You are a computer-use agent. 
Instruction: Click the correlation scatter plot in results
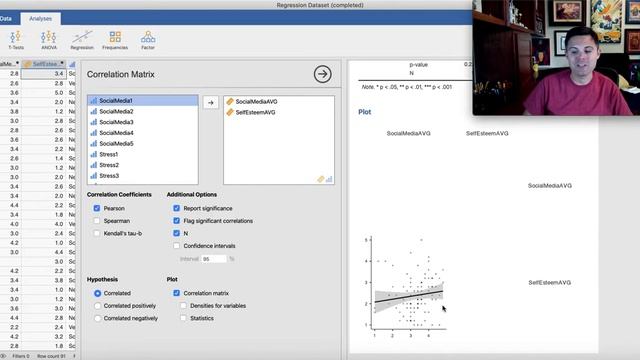coord(405,286)
